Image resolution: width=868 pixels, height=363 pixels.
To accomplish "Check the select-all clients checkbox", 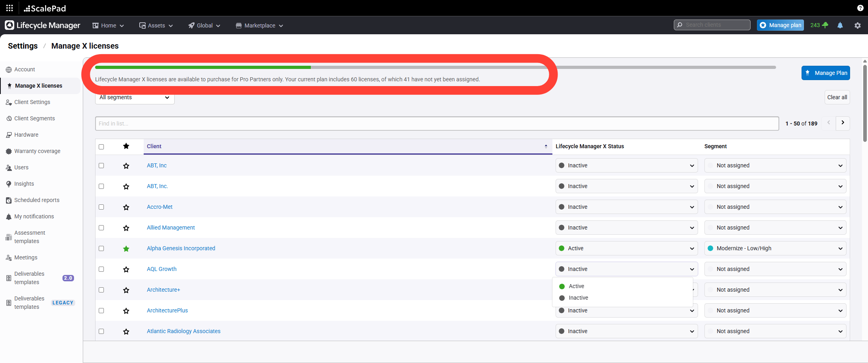I will (x=101, y=147).
